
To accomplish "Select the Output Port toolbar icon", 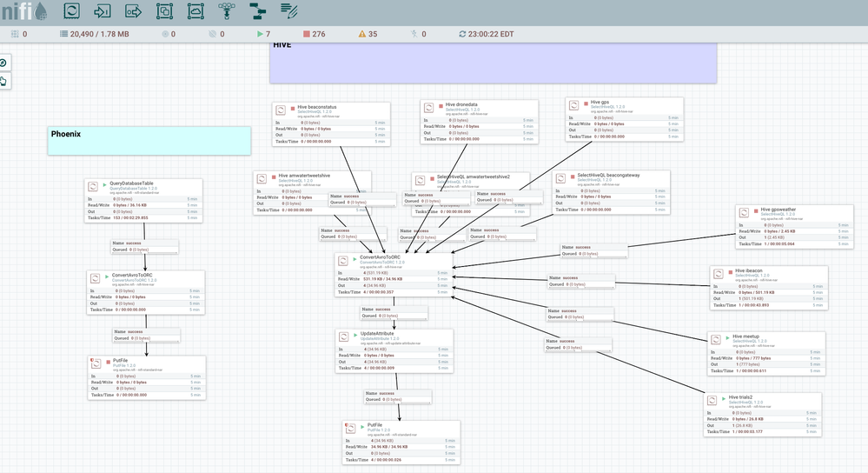I will (x=133, y=11).
